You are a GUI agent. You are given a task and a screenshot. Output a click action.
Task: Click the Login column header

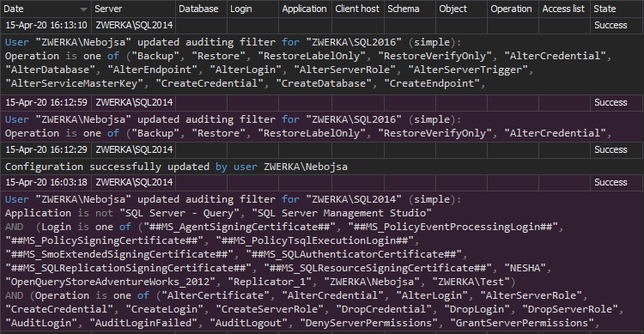tap(252, 9)
